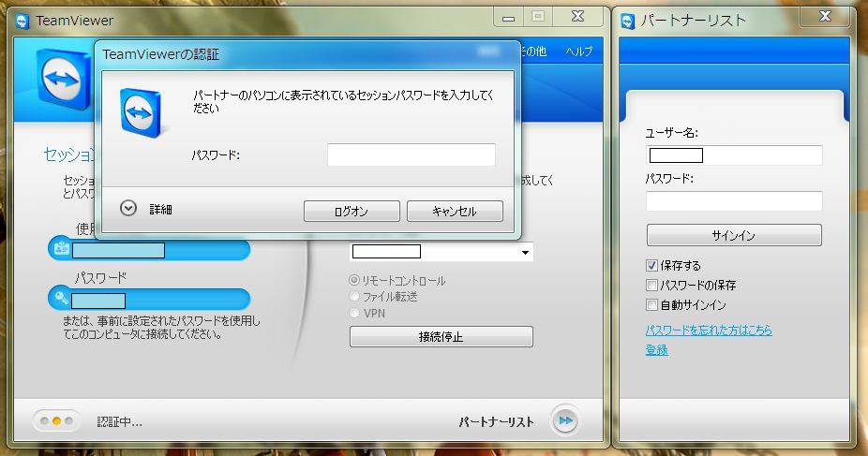The image size is (868, 456).
Task: Click the key icon beside the password field
Action: click(60, 299)
